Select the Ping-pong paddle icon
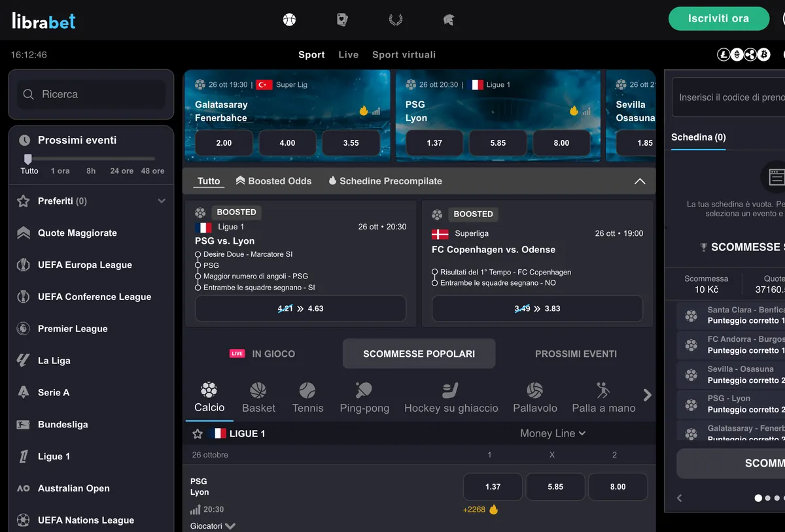 point(364,390)
